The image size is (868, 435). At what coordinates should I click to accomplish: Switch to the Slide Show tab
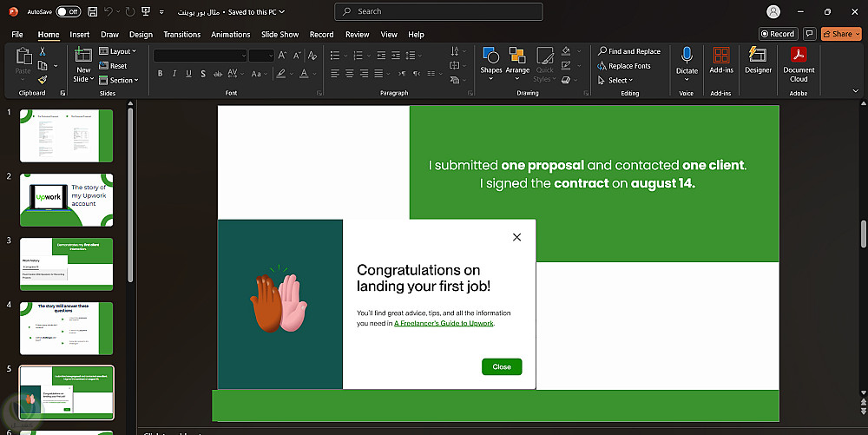pyautogui.click(x=280, y=35)
